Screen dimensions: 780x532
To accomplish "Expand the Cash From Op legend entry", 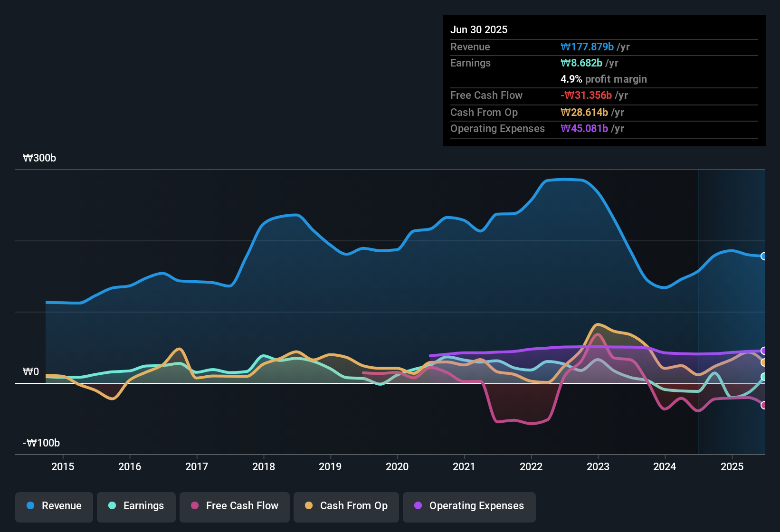I will [x=346, y=506].
